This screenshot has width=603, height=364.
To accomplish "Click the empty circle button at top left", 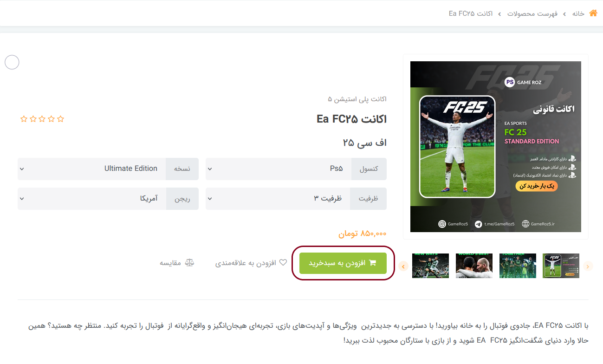I will point(12,62).
